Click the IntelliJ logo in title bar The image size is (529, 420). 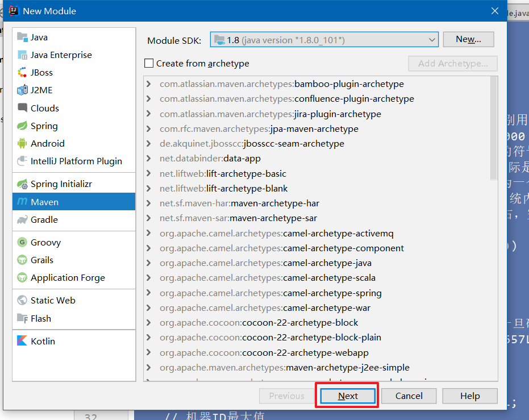click(14, 11)
